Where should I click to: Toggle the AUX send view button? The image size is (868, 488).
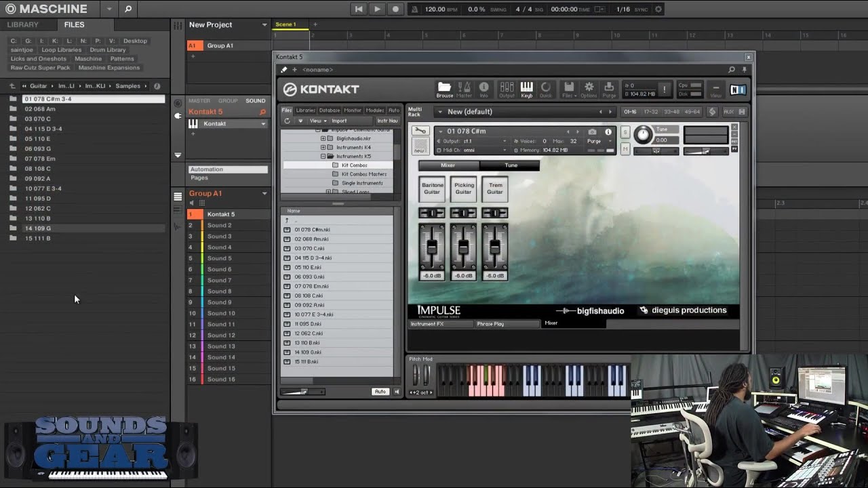tap(728, 112)
